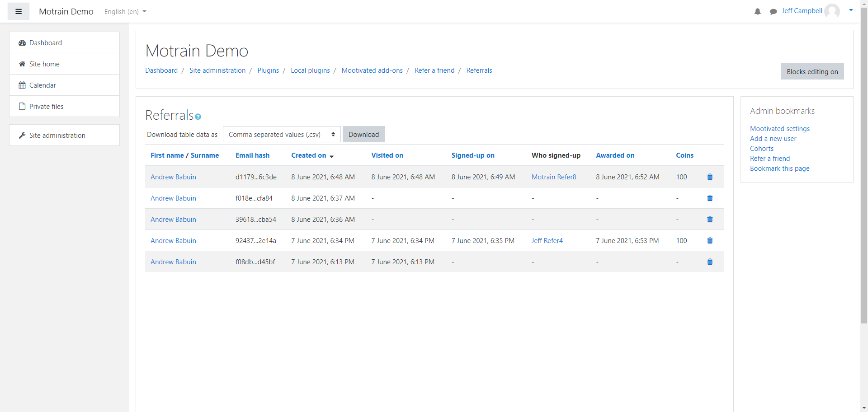Open Andrew Babuin in the d1179...6c3de row

coord(173,177)
